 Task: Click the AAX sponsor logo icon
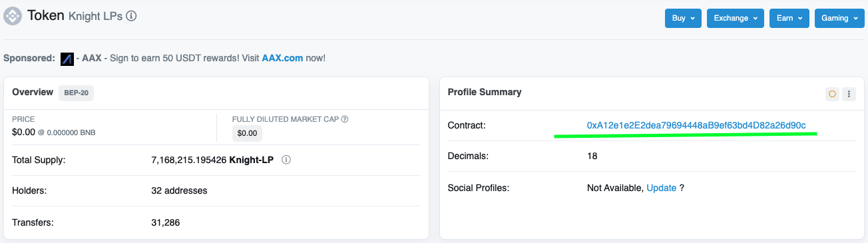(67, 59)
